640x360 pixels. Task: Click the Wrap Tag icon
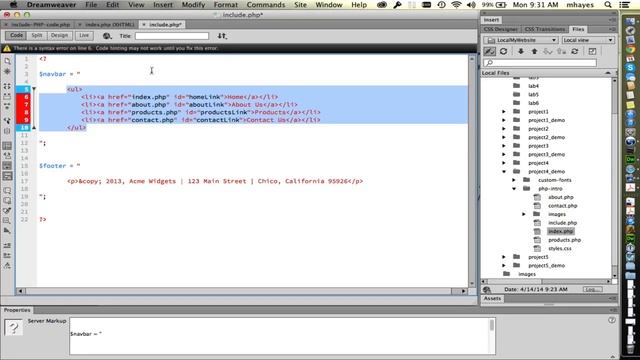click(x=7, y=211)
